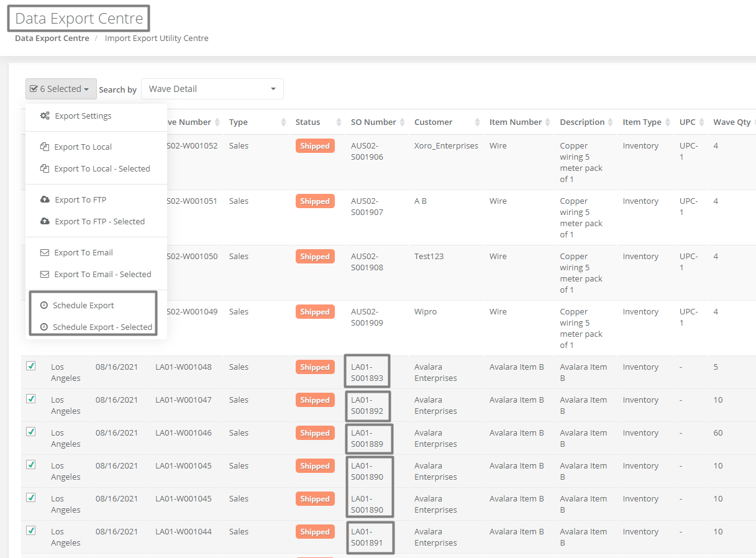Viewport: 756px width, 558px height.
Task: Uncheck the row for wave LA01-W001046
Action: click(31, 432)
